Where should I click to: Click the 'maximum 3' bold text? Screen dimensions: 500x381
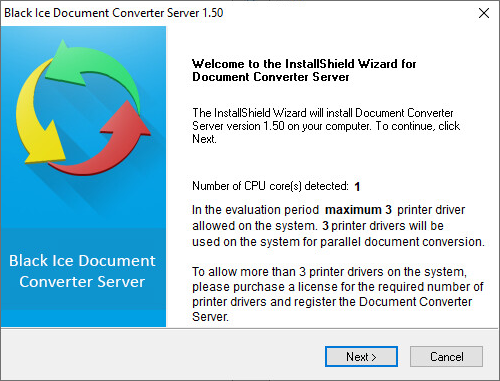[x=358, y=210]
